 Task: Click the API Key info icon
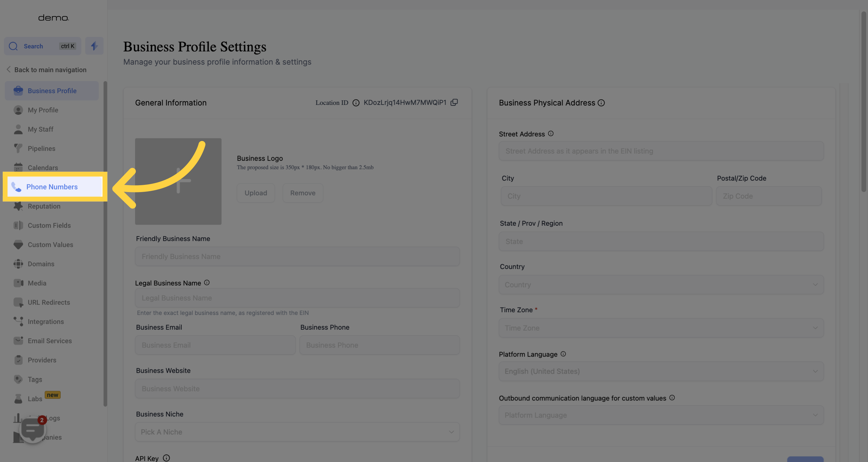pos(166,457)
